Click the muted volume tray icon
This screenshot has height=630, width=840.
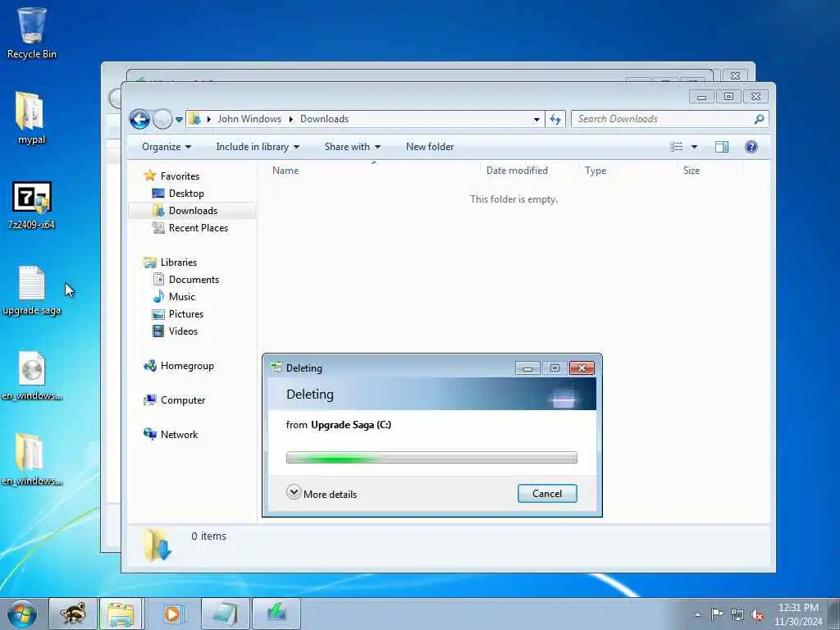click(x=757, y=614)
